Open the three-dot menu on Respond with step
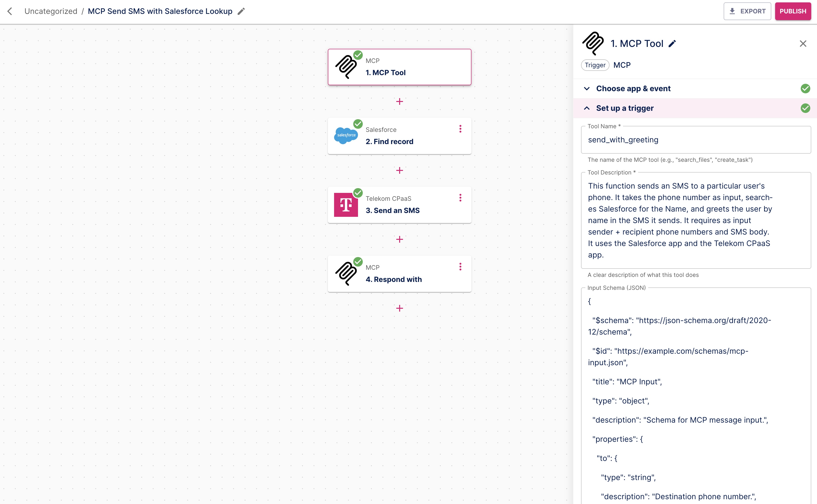 [x=460, y=267]
